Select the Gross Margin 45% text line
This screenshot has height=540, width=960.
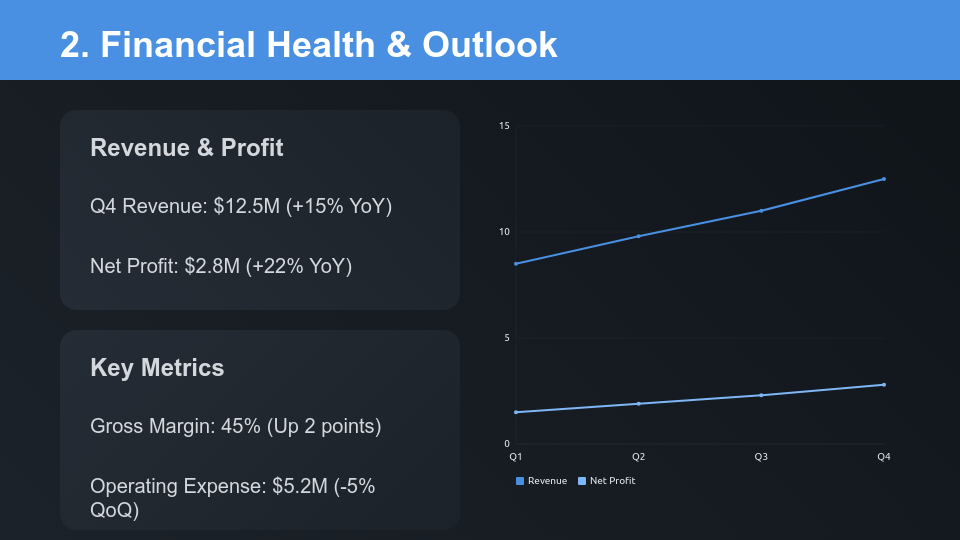click(236, 426)
